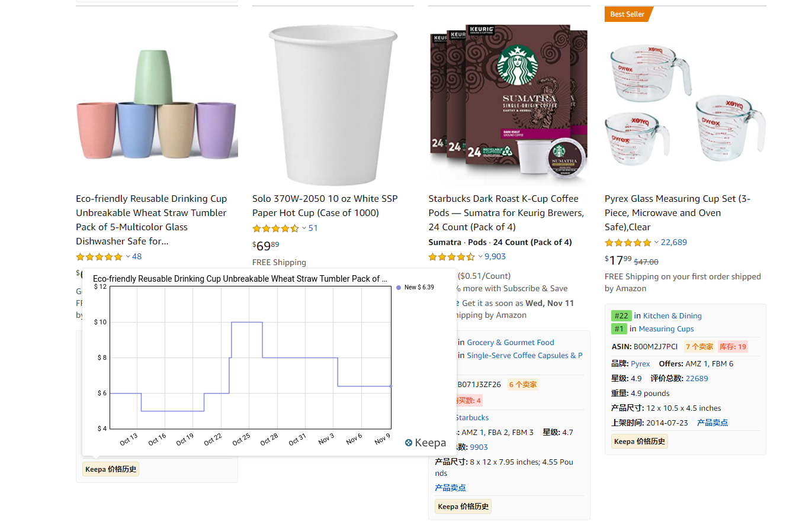
Task: Open the Measuring Cups category link
Action: [x=666, y=329]
